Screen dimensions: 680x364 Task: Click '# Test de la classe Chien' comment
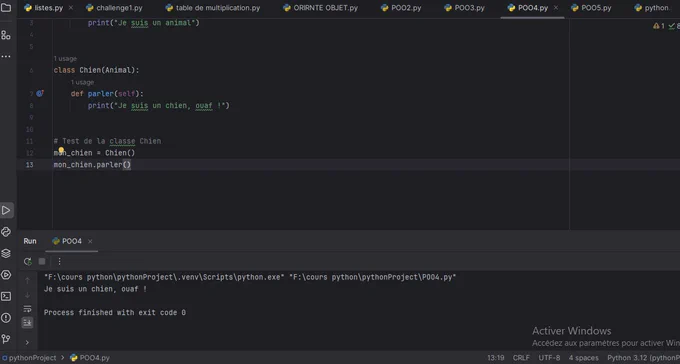click(107, 141)
